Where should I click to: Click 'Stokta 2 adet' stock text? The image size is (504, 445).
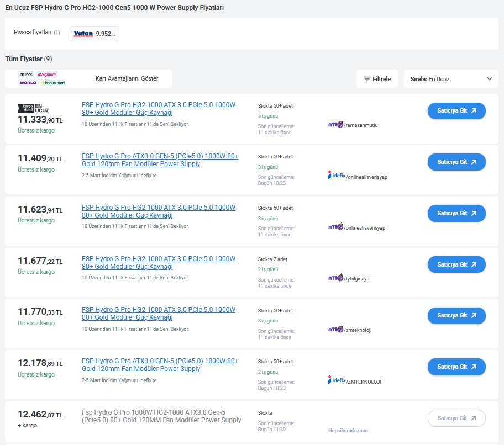(272, 259)
